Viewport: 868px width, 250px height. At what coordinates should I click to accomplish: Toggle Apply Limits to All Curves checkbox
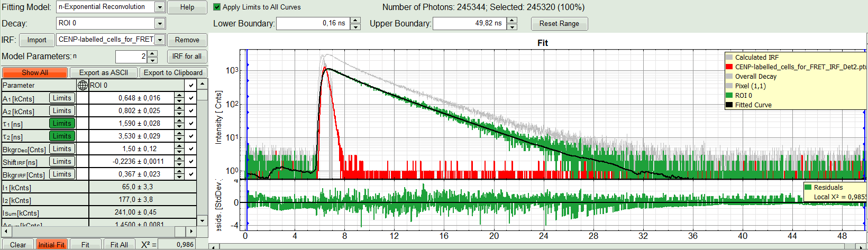pos(217,7)
